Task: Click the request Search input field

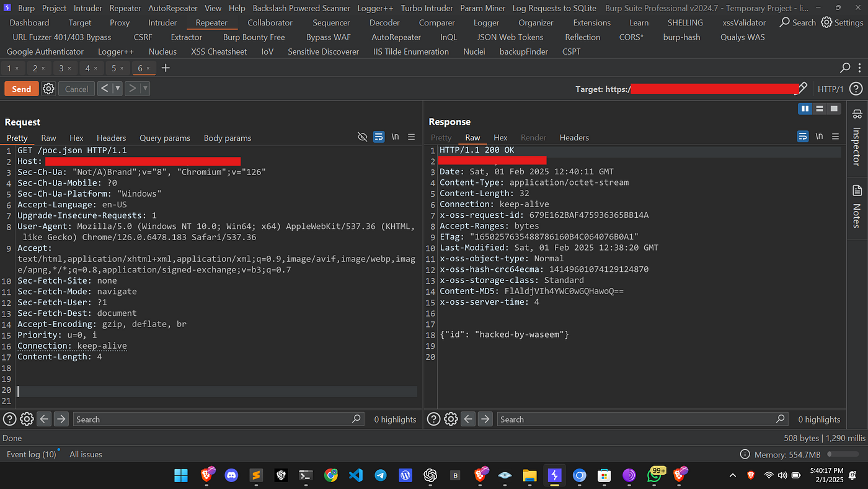Action: [x=218, y=419]
